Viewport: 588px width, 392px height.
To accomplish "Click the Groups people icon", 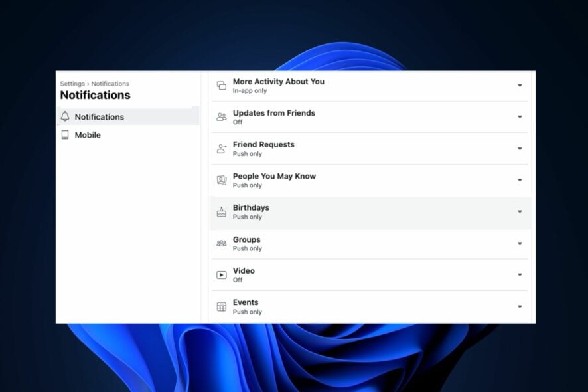I will pyautogui.click(x=222, y=243).
